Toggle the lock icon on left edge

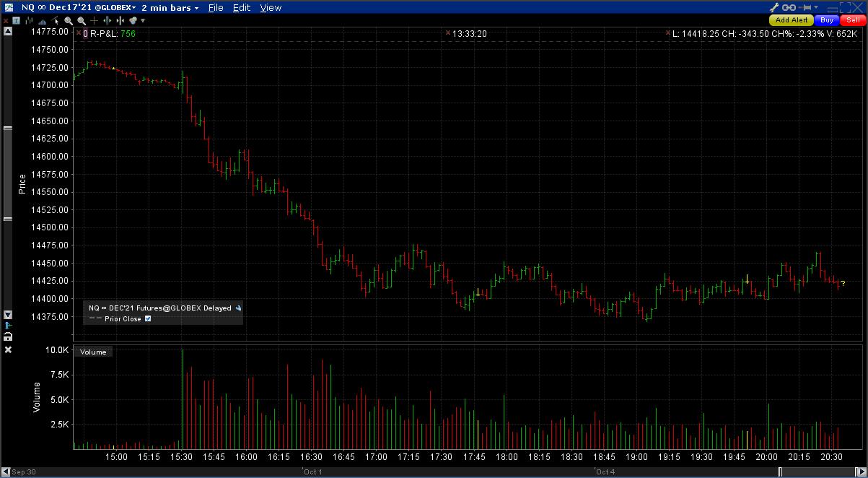click(x=8, y=336)
